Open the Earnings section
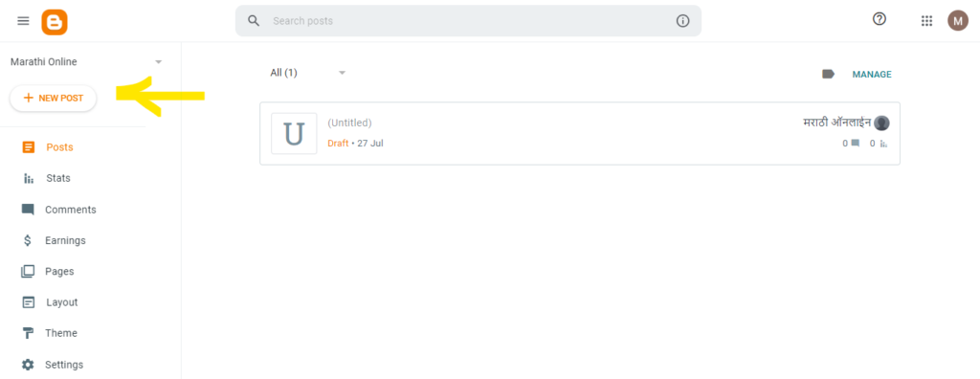The image size is (980, 379). 65,240
